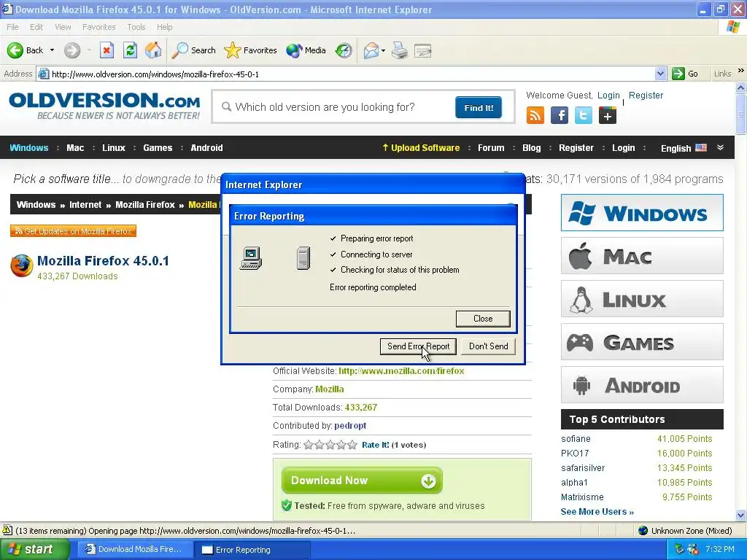Click the Games platform banner

click(x=642, y=342)
